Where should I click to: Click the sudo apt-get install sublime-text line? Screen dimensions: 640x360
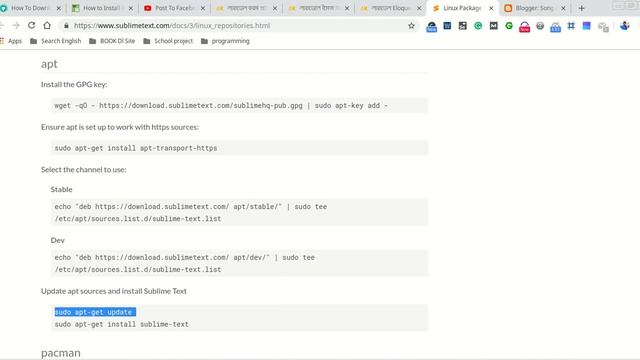tap(122, 324)
